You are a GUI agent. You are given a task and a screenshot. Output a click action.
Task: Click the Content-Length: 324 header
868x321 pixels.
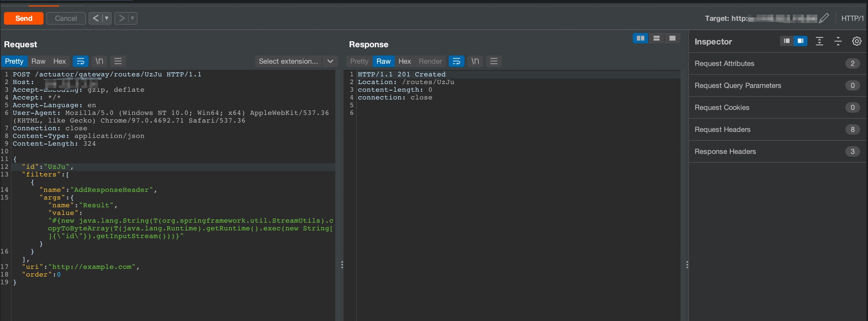coord(54,144)
